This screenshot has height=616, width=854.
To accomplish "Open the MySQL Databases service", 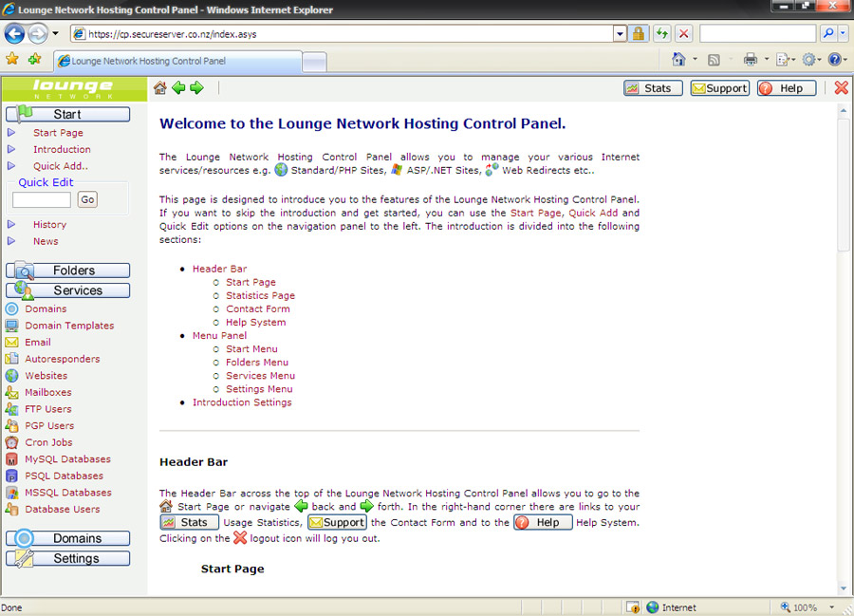I will tap(67, 459).
